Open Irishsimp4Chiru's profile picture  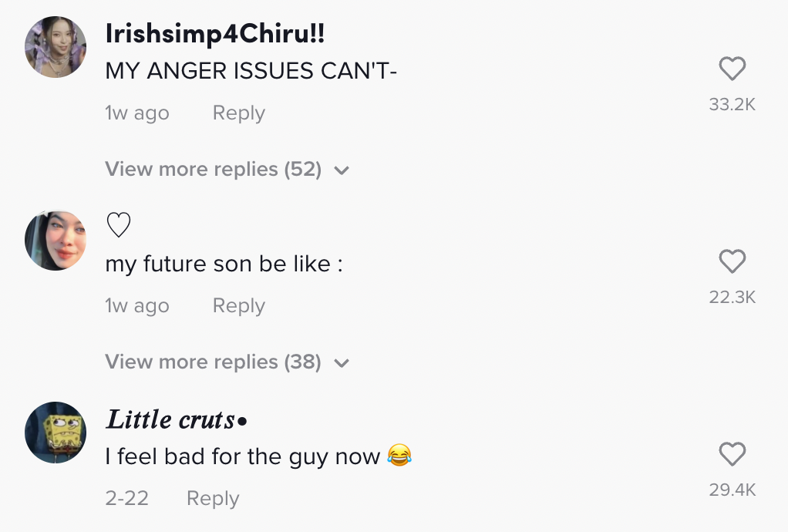56,47
